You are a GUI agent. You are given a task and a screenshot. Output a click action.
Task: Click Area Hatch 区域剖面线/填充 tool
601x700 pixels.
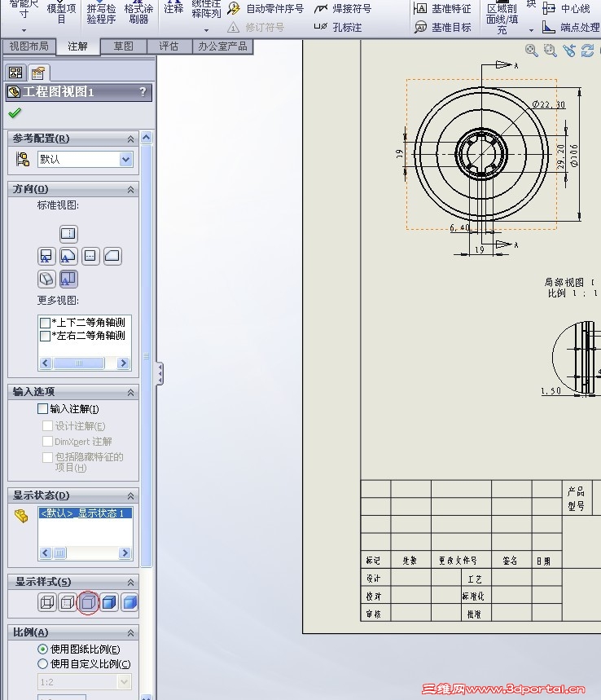coord(502,18)
